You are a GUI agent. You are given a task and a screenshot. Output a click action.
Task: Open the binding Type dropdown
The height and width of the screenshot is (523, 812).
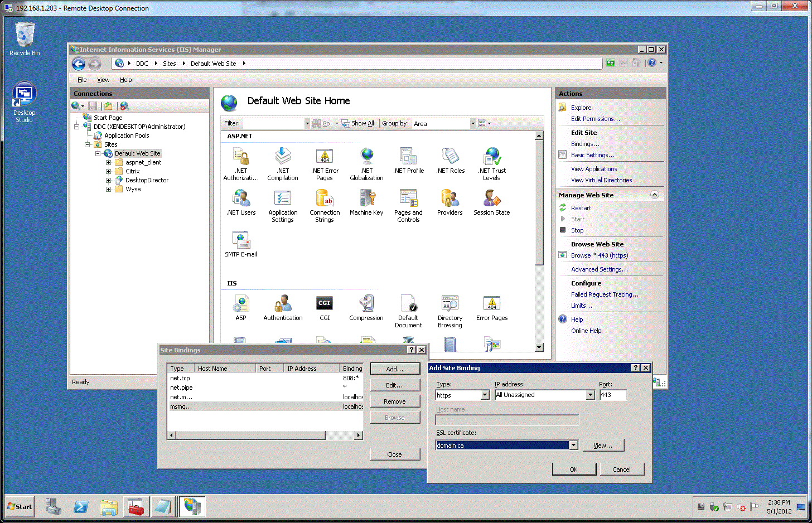click(485, 395)
